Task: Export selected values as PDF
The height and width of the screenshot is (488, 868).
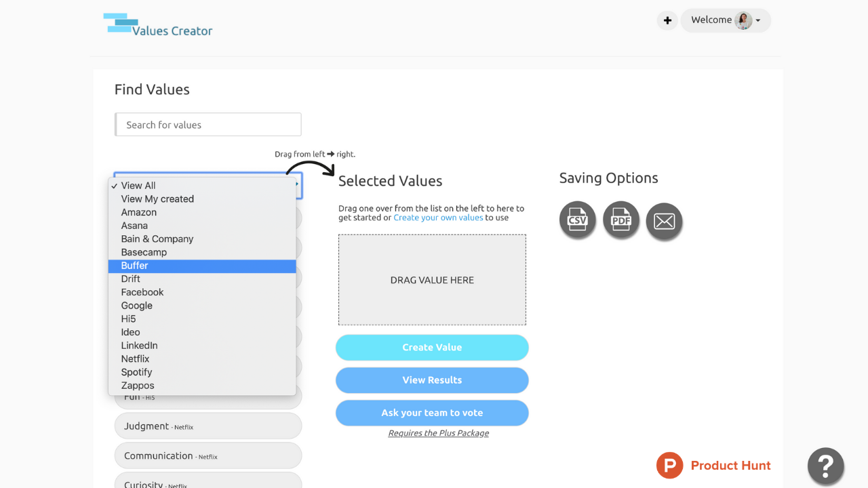Action: coord(620,220)
